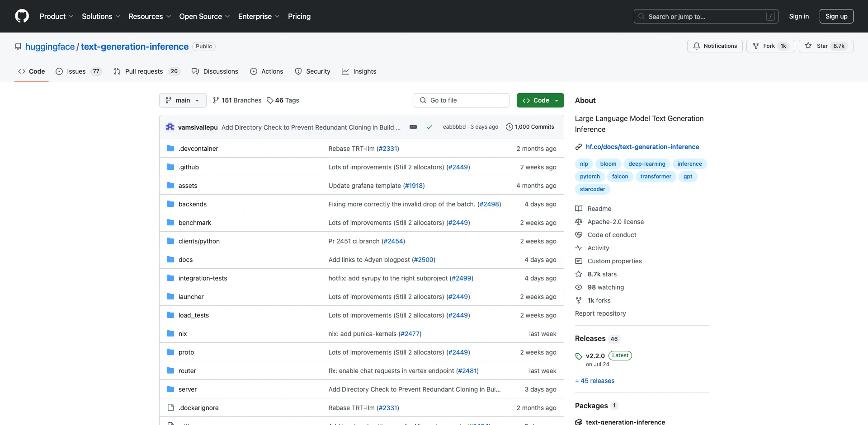Click the star icon beside 8.7k stars
Viewport: 868px width, 425px height.
pyautogui.click(x=579, y=274)
